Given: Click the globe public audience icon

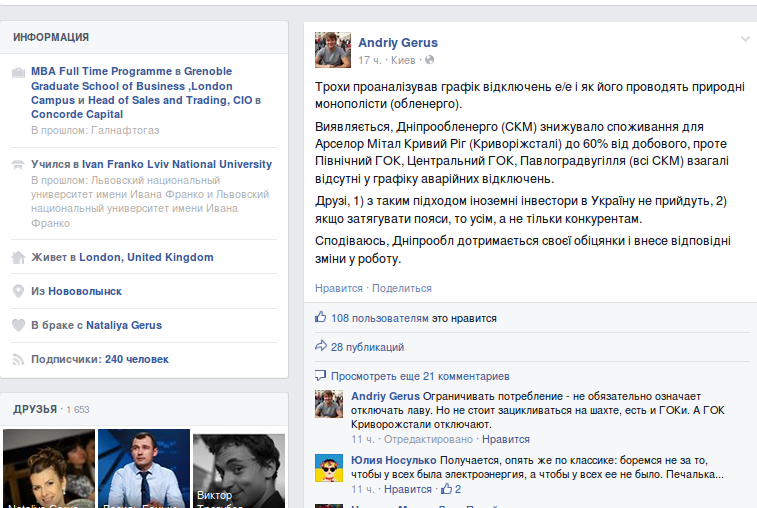Looking at the screenshot, I should 429,60.
